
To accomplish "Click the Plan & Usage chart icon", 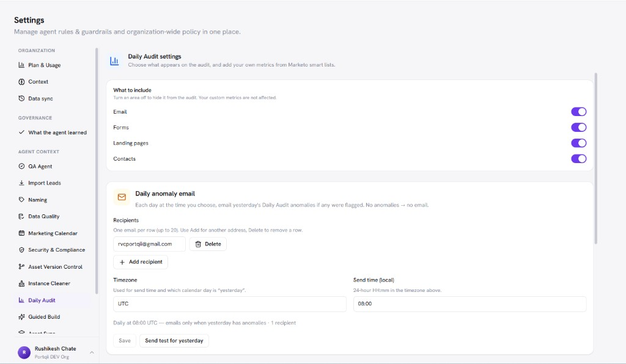I will pyautogui.click(x=21, y=65).
